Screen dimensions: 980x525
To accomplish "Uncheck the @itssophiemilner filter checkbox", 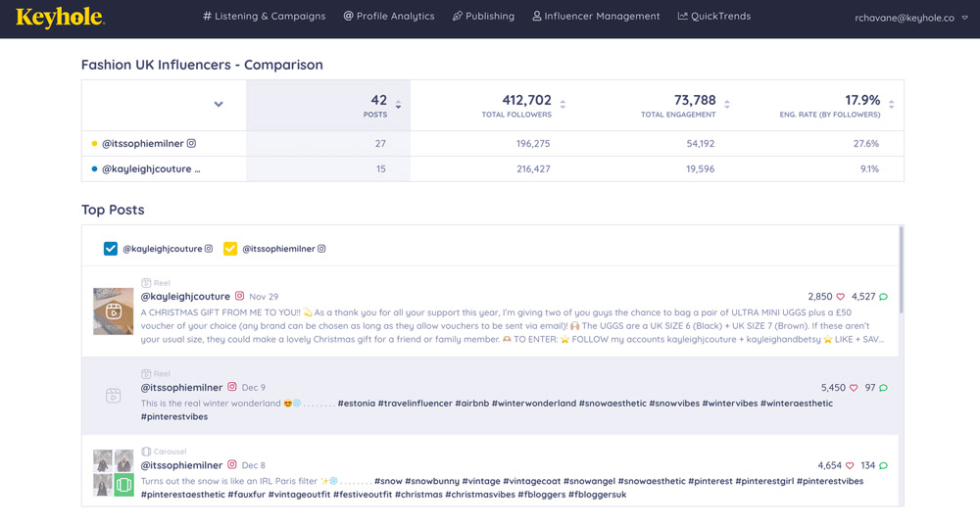I will [x=230, y=249].
